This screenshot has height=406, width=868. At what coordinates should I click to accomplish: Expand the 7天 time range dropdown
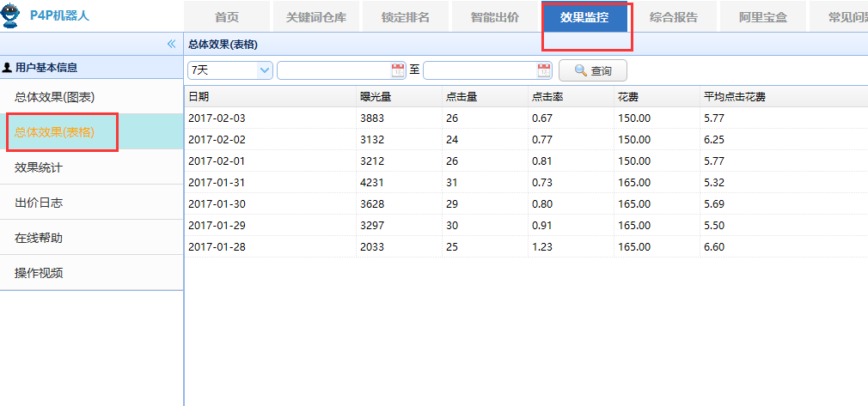(x=265, y=70)
